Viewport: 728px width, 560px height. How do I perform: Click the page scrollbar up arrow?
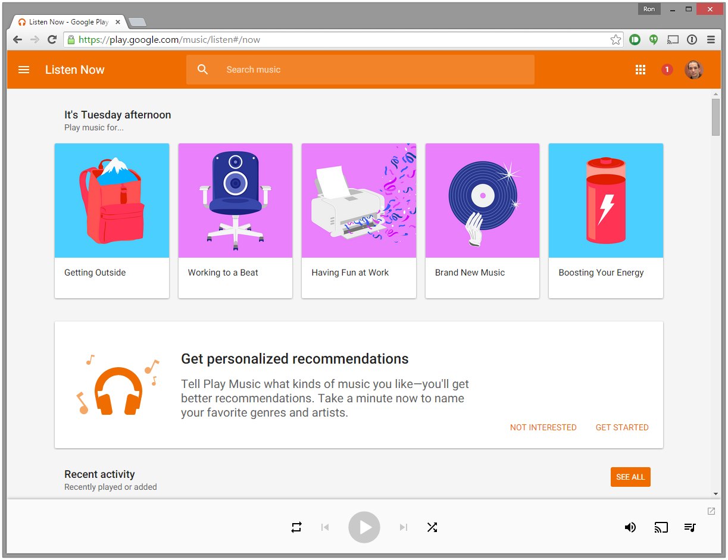[x=715, y=94]
